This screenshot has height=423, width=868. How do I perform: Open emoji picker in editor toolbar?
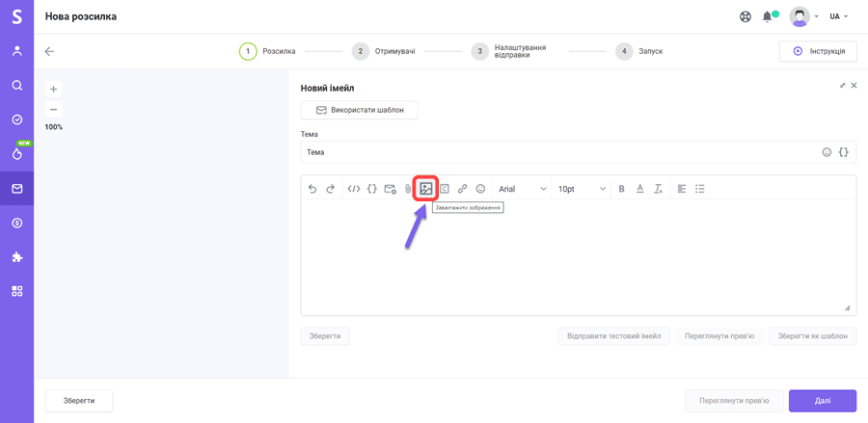(480, 189)
